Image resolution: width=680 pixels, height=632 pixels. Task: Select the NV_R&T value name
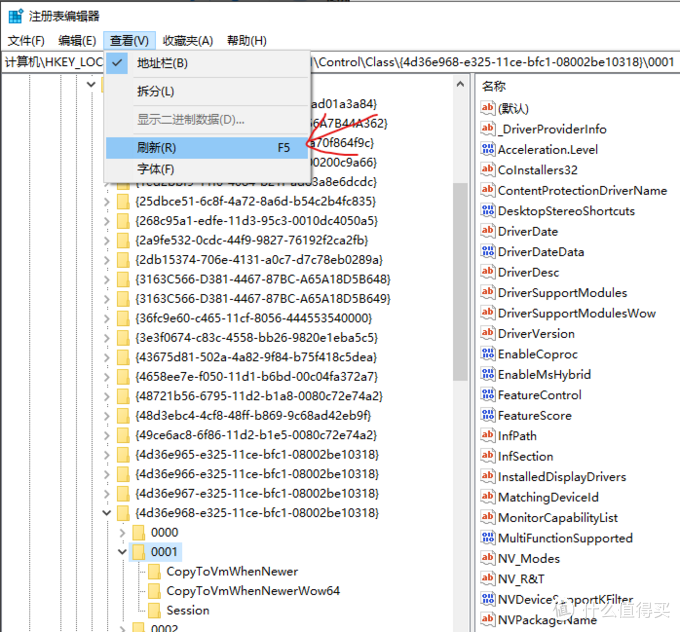click(521, 579)
